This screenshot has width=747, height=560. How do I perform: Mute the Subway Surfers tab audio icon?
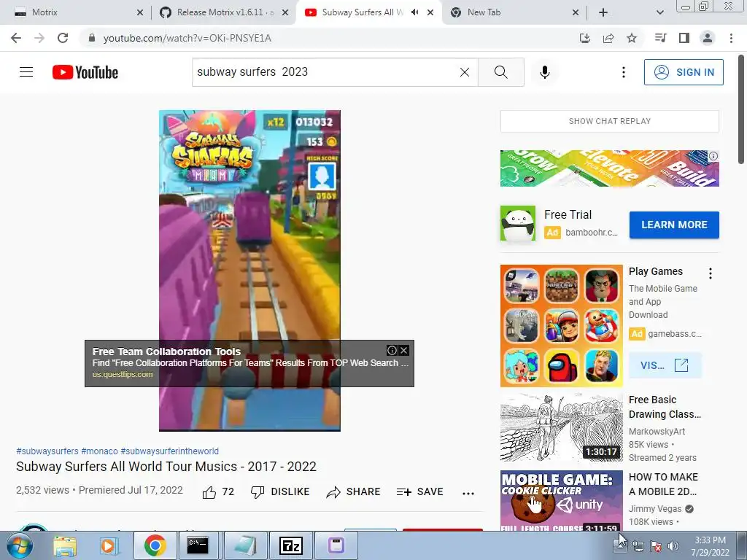(415, 12)
